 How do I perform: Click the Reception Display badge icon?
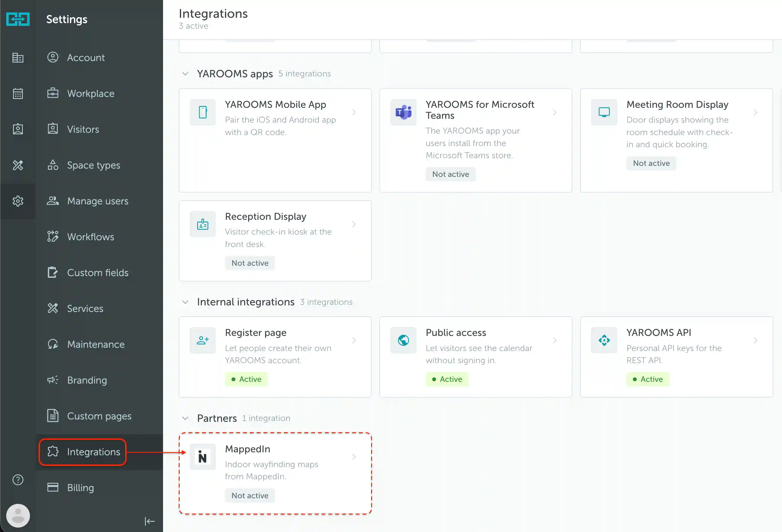point(202,224)
